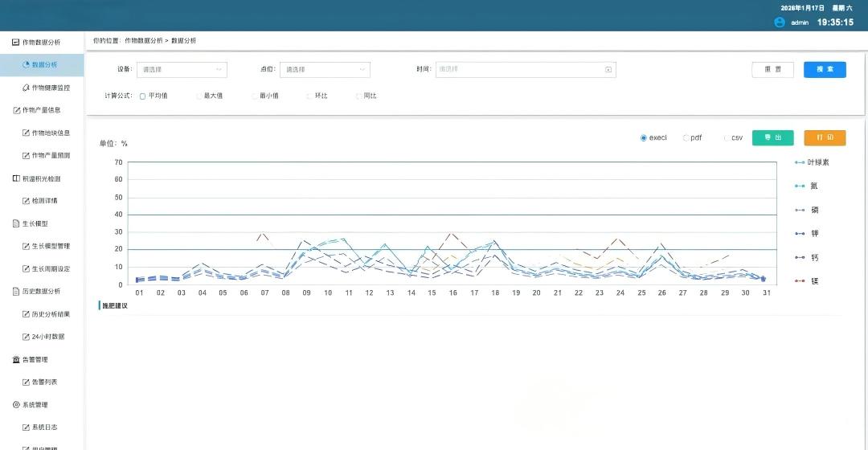Open the 设备 dropdown selector
The image size is (868, 450).
pos(182,70)
